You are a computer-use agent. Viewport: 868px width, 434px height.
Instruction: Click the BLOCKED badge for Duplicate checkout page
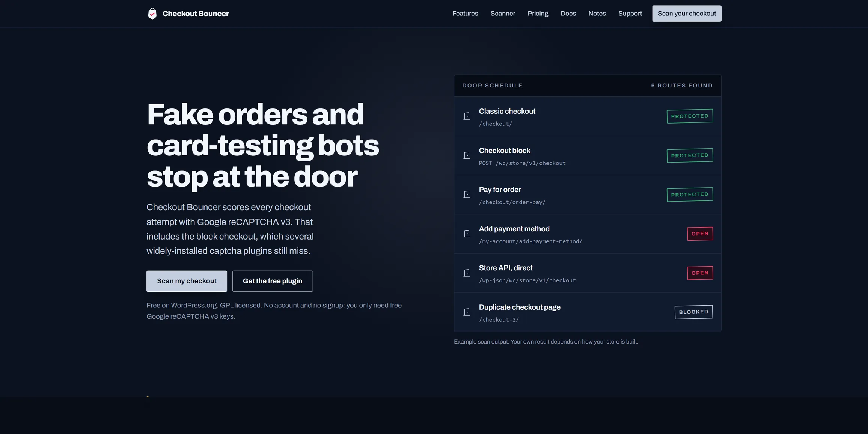point(693,312)
